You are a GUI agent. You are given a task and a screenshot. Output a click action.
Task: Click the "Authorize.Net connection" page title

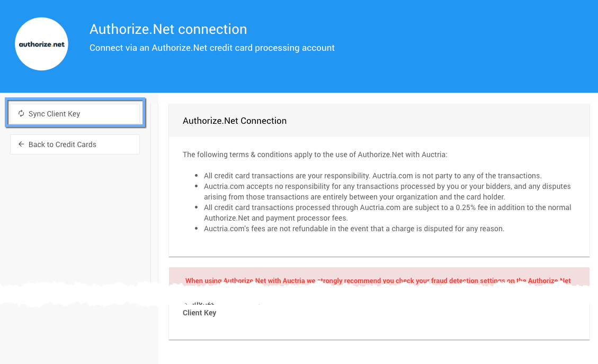point(168,29)
